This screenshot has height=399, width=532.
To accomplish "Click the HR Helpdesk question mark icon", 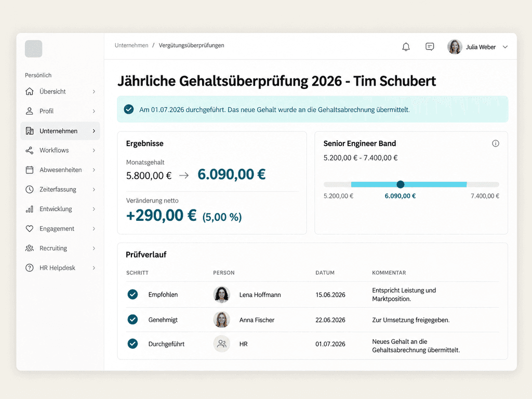I will pyautogui.click(x=30, y=268).
